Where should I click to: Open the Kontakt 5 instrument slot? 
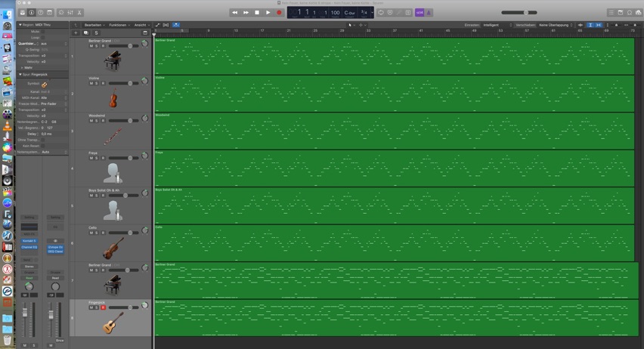(x=29, y=241)
